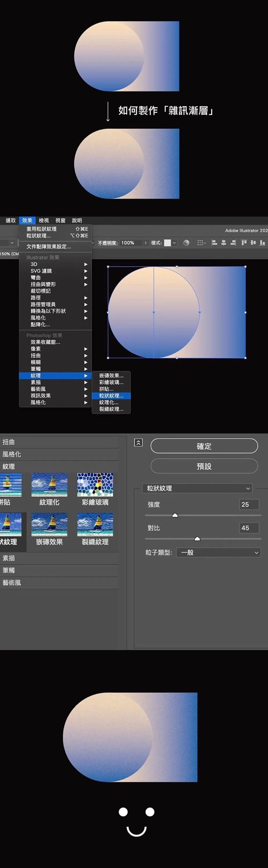This screenshot has width=268, height=868.
Task: Select 裁切標記 effect
Action: click(x=55, y=291)
